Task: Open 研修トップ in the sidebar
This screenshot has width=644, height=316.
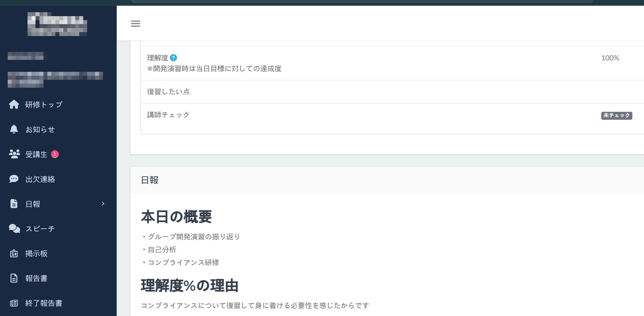Action: coord(44,104)
